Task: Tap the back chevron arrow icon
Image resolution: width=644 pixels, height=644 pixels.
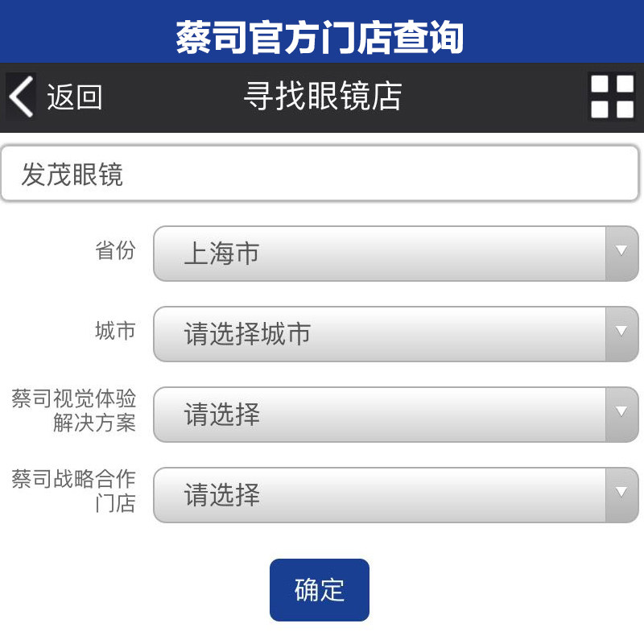Action: pos(21,97)
